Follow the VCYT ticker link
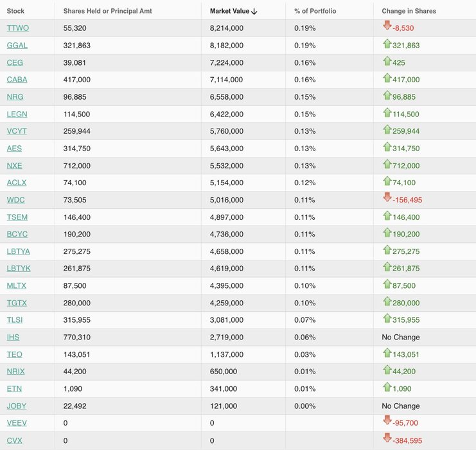The image size is (476, 450). 17,131
